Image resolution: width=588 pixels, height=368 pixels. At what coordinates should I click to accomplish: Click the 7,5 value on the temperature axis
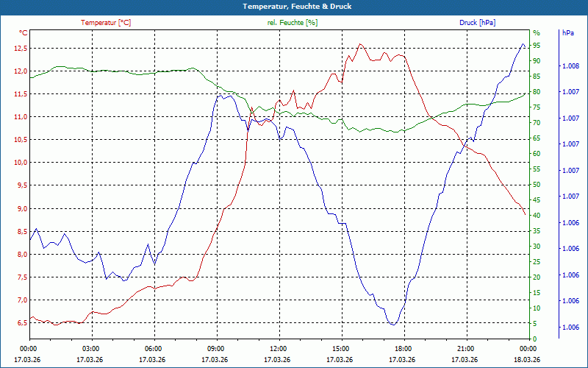coord(22,277)
